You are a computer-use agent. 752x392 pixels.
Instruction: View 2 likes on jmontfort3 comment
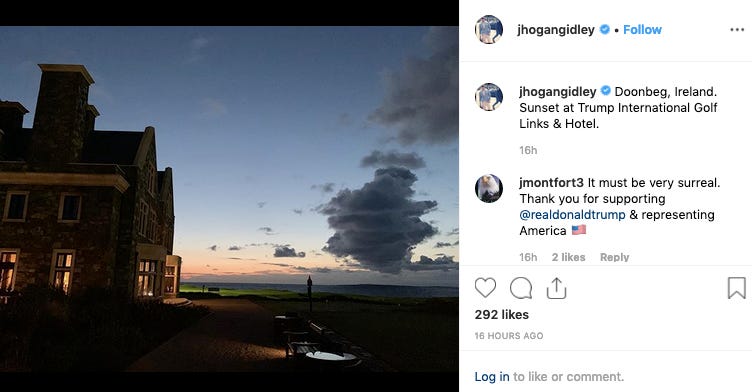tap(568, 257)
